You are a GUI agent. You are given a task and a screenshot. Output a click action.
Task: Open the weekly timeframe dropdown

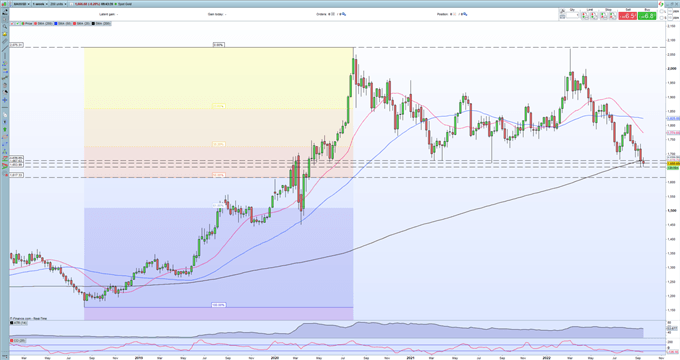(x=40, y=4)
